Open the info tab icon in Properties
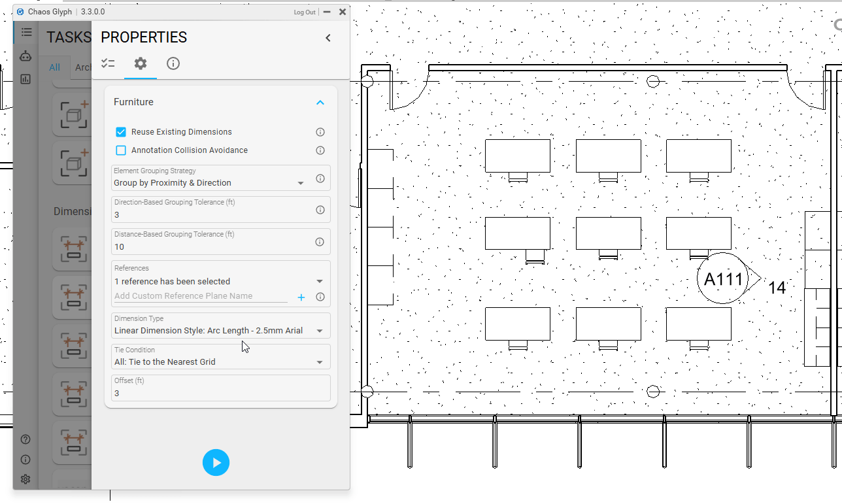Viewport: 842px width, 504px height. point(173,63)
